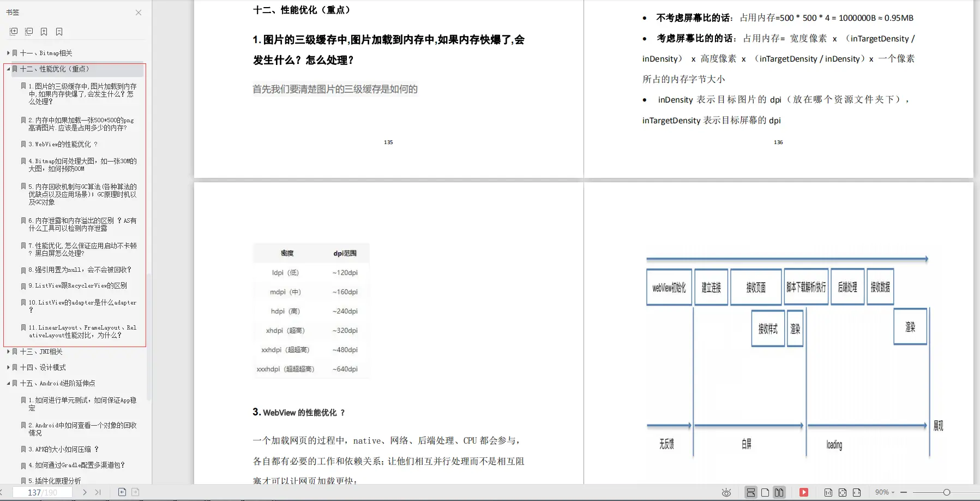980x501 pixels.
Task: Click the bookmark icon beside 3. WebView的性能优化
Action: [x=23, y=144]
